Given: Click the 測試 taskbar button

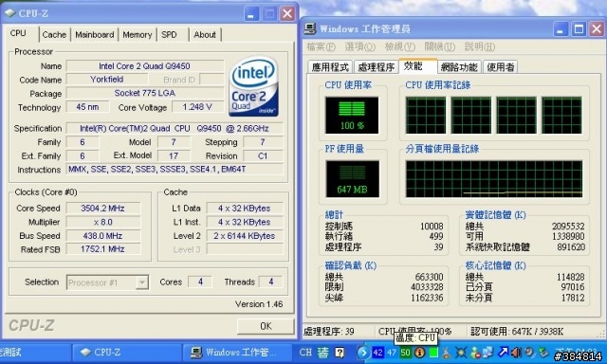Looking at the screenshot, I should coord(35,353).
